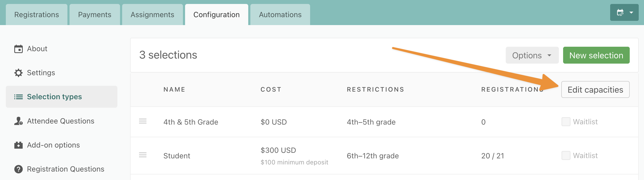Switch to the Automations tab
Viewport: 644px width, 180px height.
[280, 15]
